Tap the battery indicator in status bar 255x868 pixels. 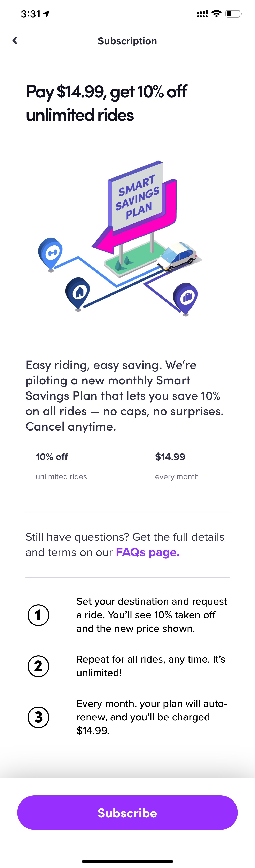coord(233,14)
